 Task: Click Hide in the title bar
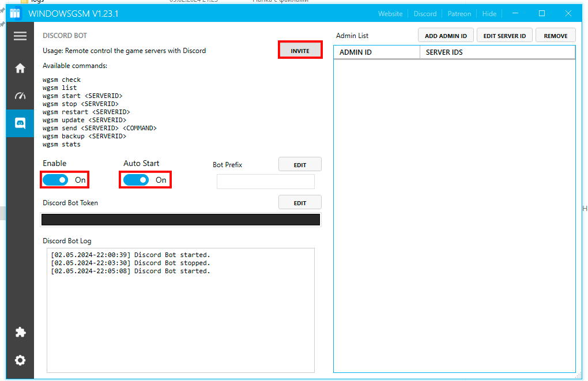click(489, 13)
